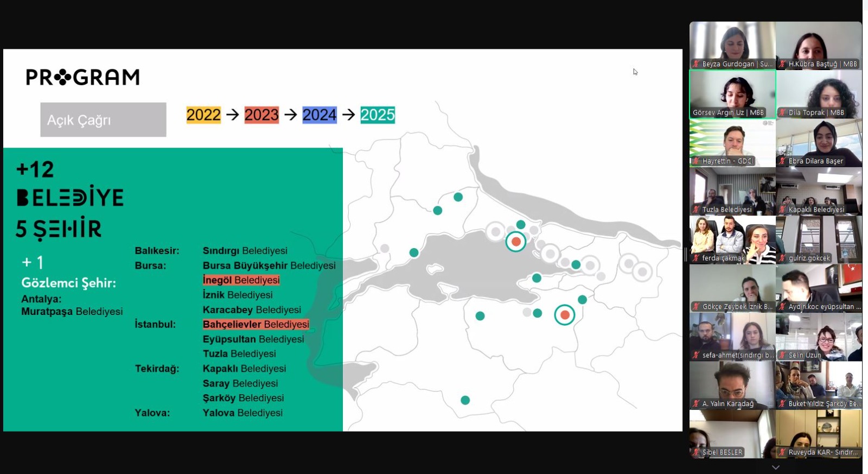
Task: Click the highlighted Bahçelievler Belediyesi entry
Action: click(256, 324)
